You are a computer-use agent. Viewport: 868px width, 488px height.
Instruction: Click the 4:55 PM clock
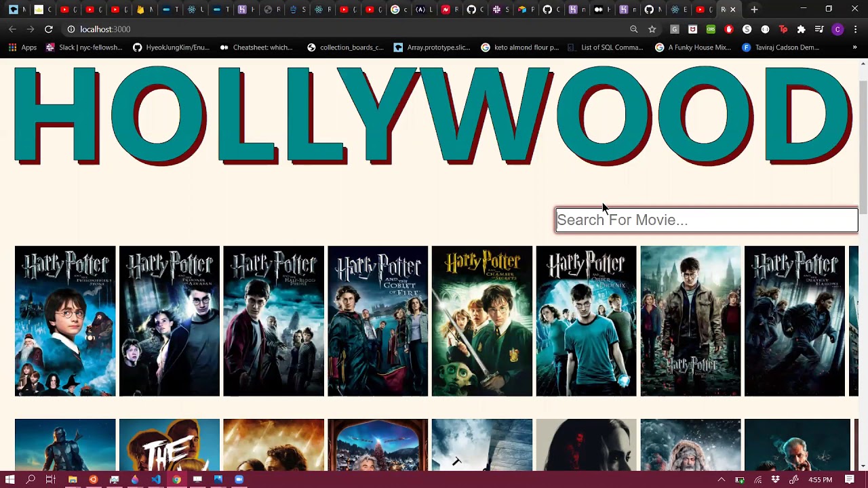pos(820,480)
